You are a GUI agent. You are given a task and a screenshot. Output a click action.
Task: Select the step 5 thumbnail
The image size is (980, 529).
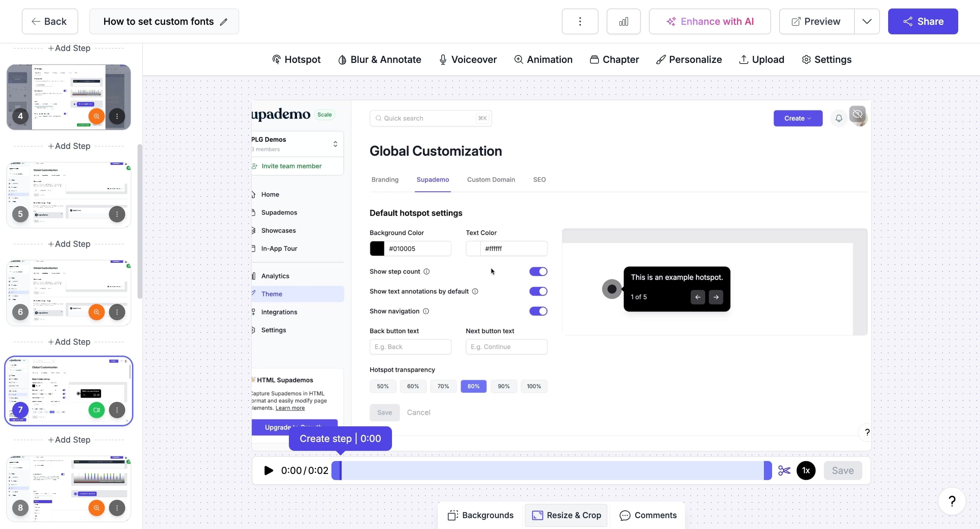pos(69,195)
